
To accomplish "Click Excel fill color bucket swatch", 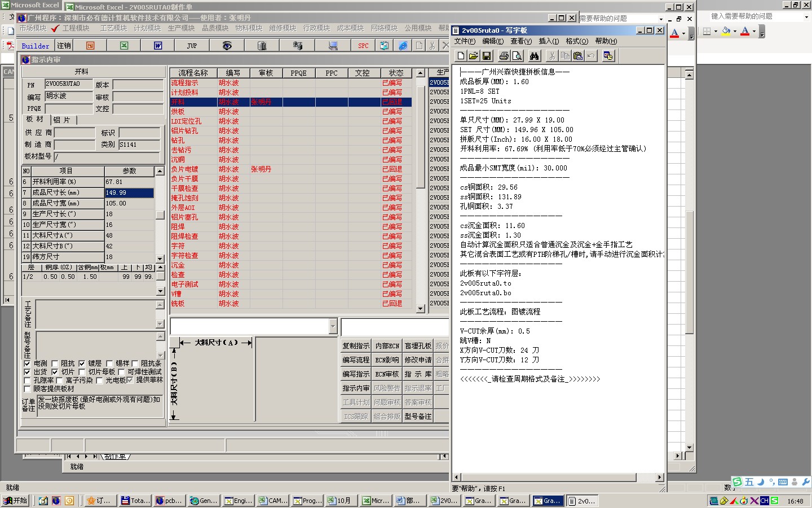I will click(726, 31).
